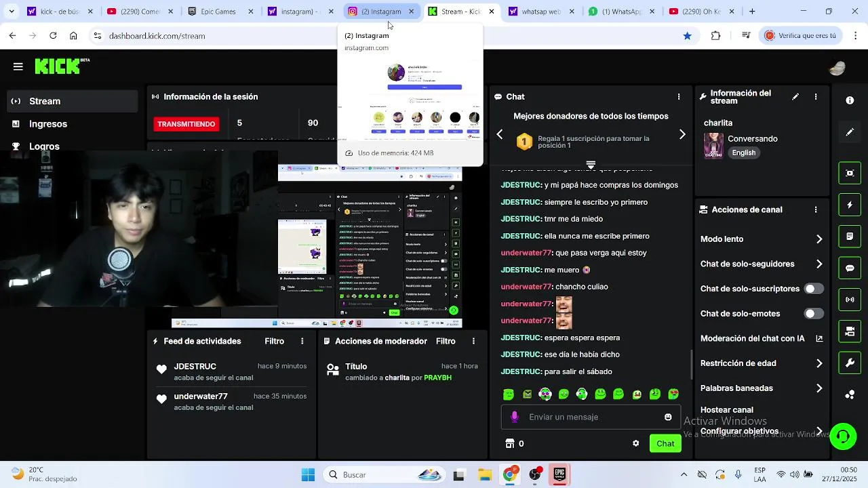Insert the heart-eyes green emote
This screenshot has width=868, height=488.
pyautogui.click(x=673, y=394)
